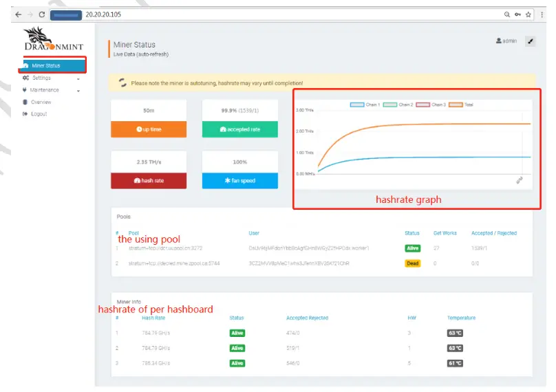556x392 pixels.
Task: Toggle Chain 3 legend swatch in graph
Action: [423, 105]
